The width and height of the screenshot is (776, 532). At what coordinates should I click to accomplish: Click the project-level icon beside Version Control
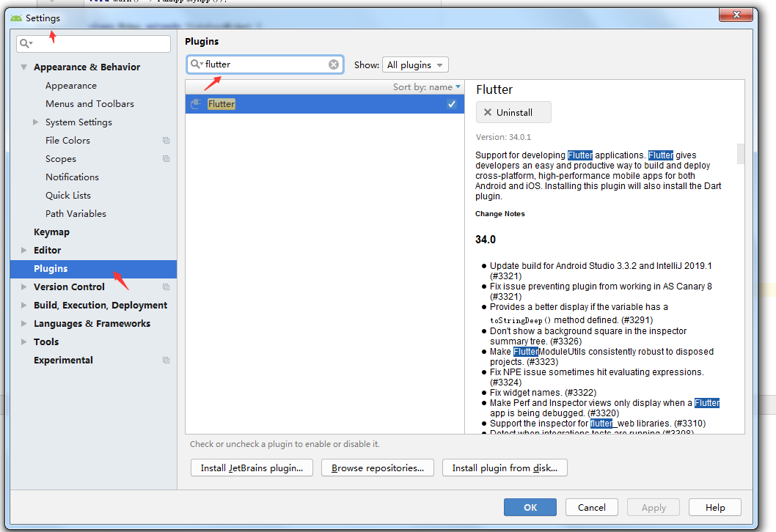(x=166, y=287)
